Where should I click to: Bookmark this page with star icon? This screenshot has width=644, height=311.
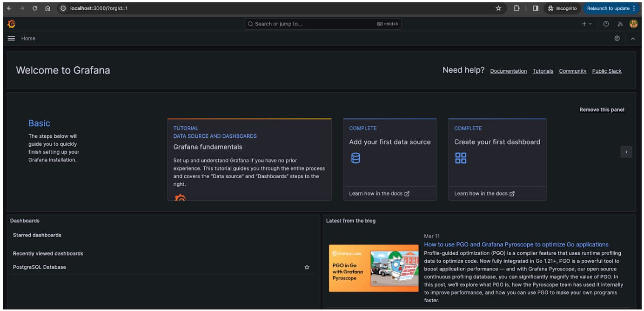[498, 8]
